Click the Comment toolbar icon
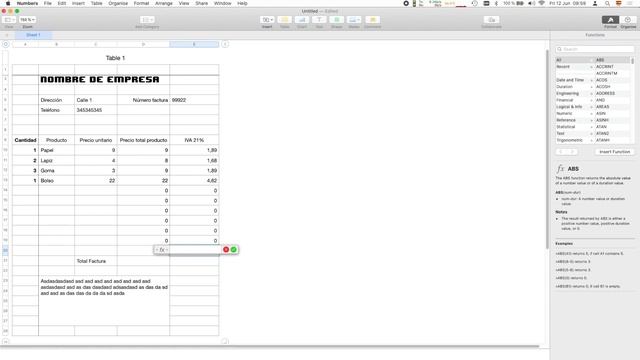The width and height of the screenshot is (640, 360). (372, 20)
